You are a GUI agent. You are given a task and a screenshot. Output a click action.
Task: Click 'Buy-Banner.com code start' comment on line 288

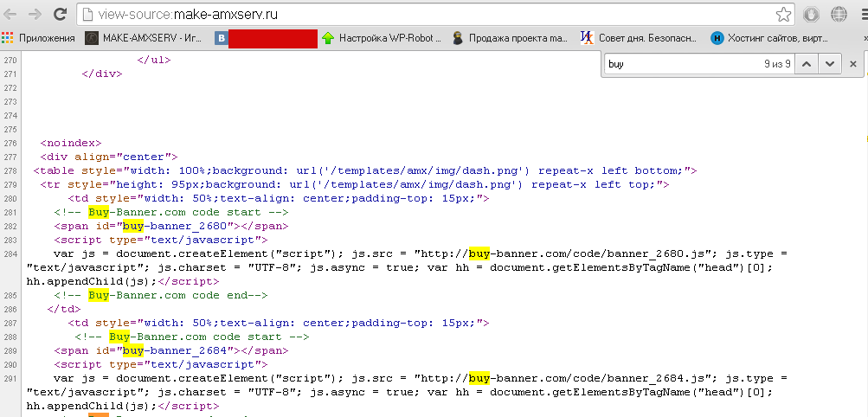click(x=192, y=337)
